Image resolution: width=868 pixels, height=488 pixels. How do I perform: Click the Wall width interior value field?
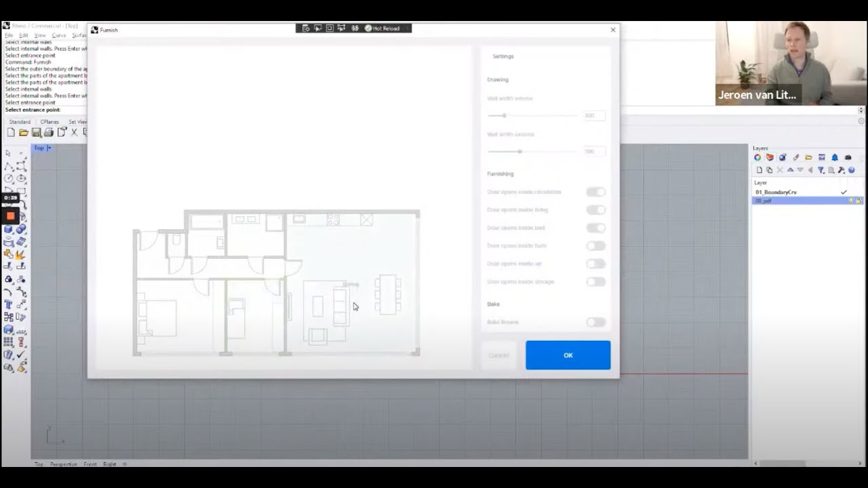pos(593,116)
